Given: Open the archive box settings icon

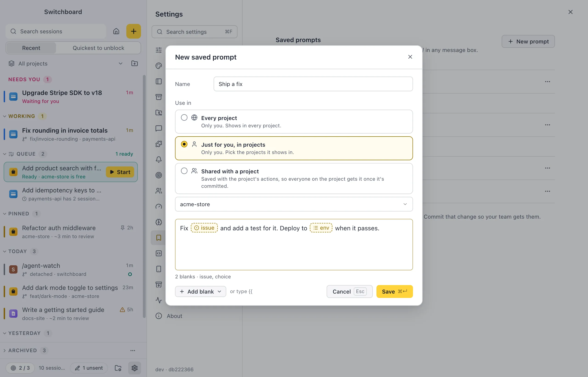Looking at the screenshot, I should click(159, 97).
